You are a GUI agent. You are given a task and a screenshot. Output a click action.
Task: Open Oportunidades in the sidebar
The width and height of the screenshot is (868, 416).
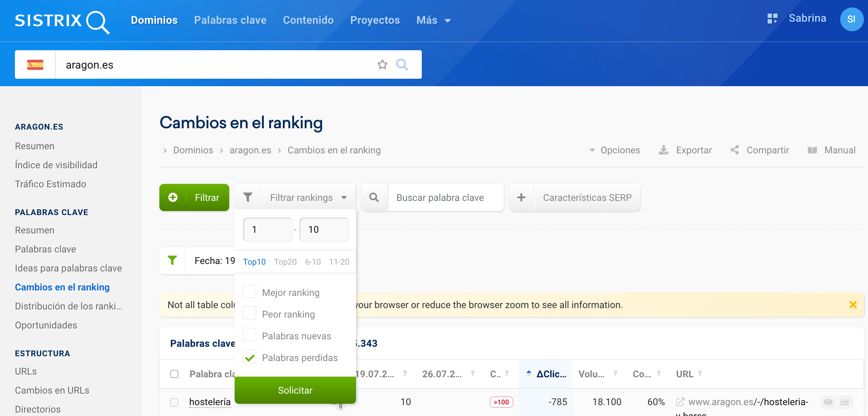[46, 325]
